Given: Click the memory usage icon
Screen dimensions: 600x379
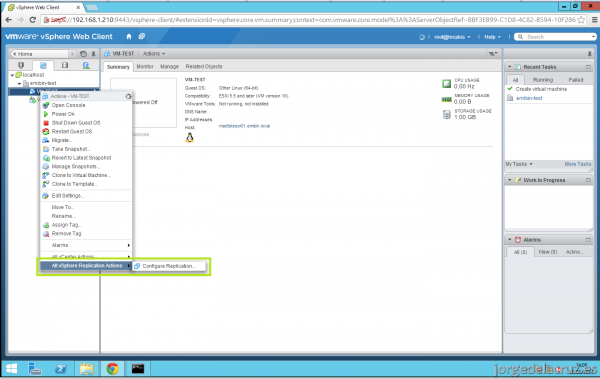Looking at the screenshot, I should (447, 100).
